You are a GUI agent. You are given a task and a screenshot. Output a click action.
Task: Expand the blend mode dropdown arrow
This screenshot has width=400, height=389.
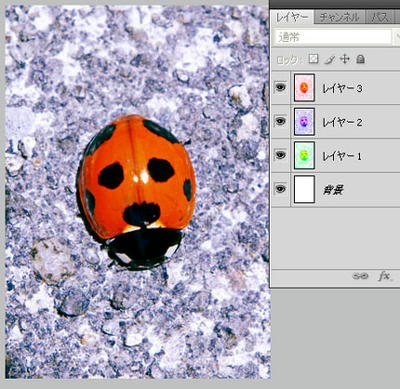tap(397, 37)
